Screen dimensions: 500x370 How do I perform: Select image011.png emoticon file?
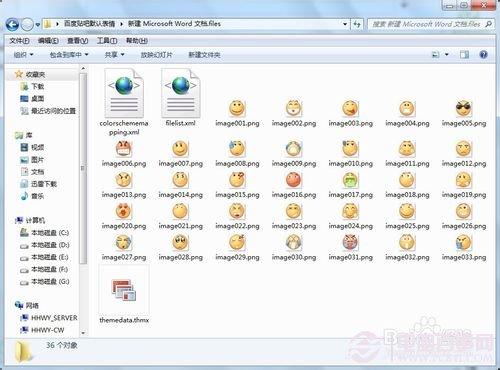(x=407, y=149)
